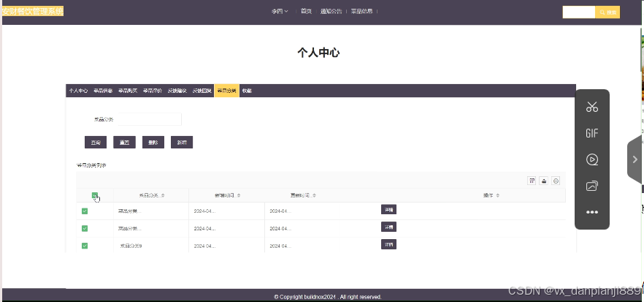644x302 pixels.
Task: Select the 菜品分类9 cell text
Action: 131,246
